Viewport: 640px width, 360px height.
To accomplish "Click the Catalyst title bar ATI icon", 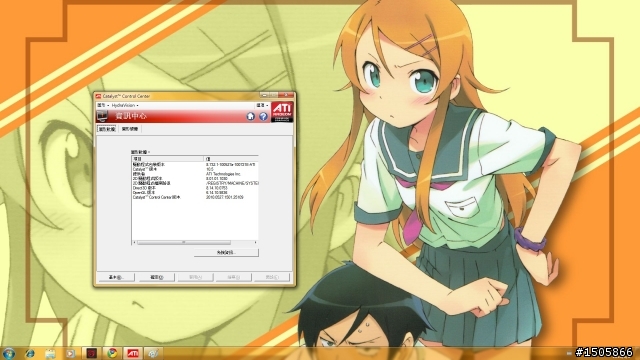I will pyautogui.click(x=98, y=96).
